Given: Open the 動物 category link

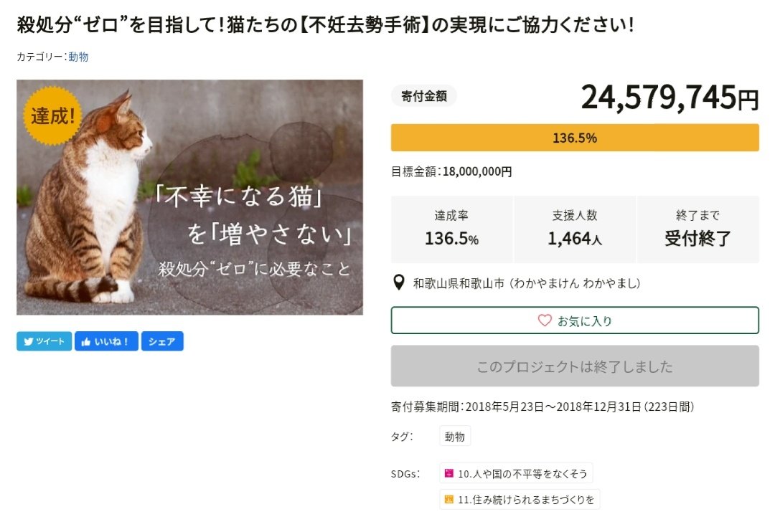Looking at the screenshot, I should click(x=78, y=57).
